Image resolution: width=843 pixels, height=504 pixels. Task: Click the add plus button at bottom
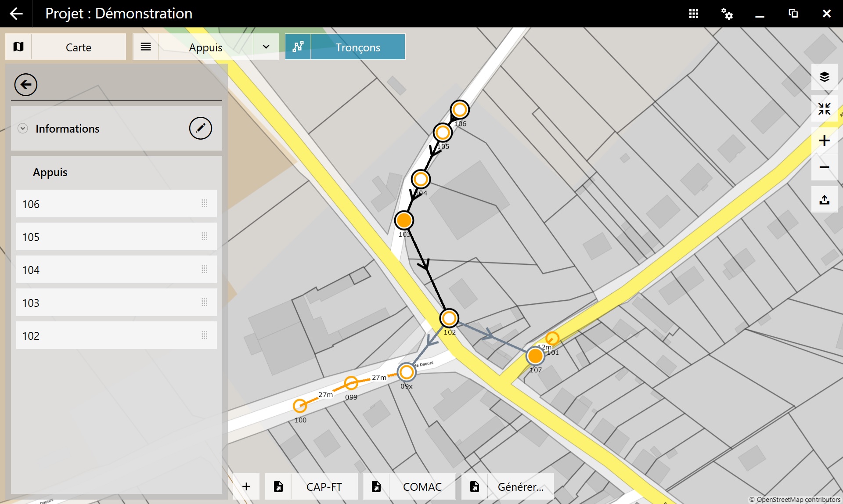pos(246,486)
